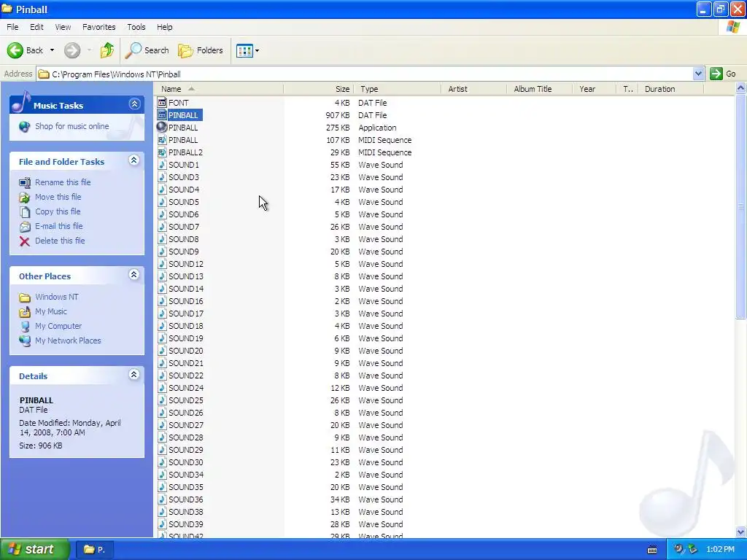Click the taskbar clock showing 1:02 PM
This screenshot has width=747, height=560.
[x=720, y=549]
